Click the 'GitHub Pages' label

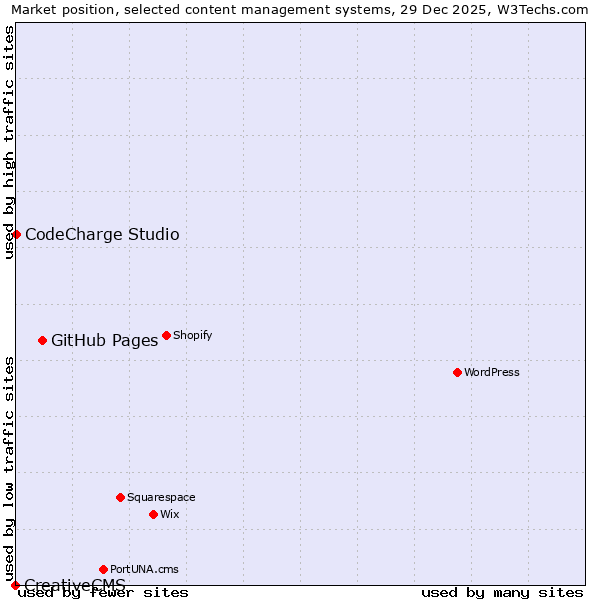(104, 340)
